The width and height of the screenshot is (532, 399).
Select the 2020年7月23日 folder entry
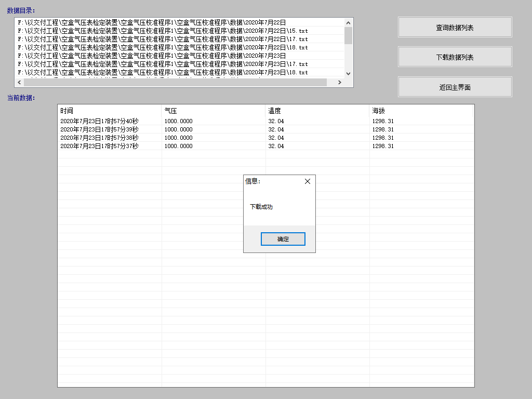152,56
